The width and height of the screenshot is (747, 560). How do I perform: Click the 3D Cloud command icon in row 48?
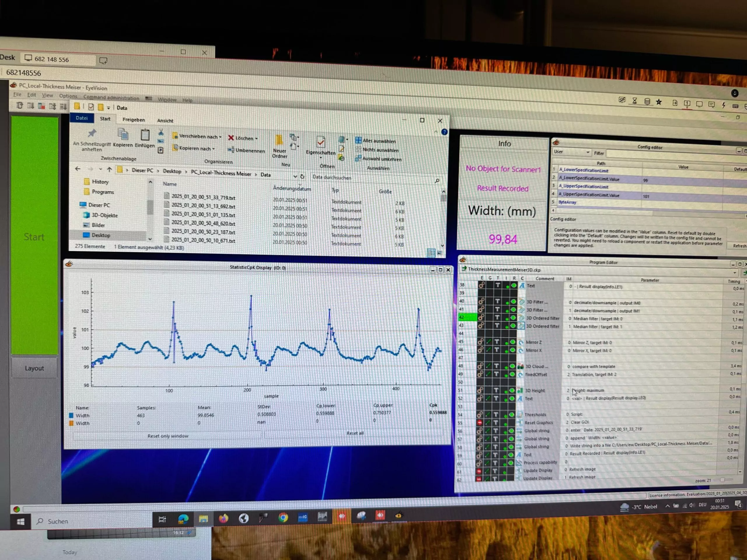(520, 366)
